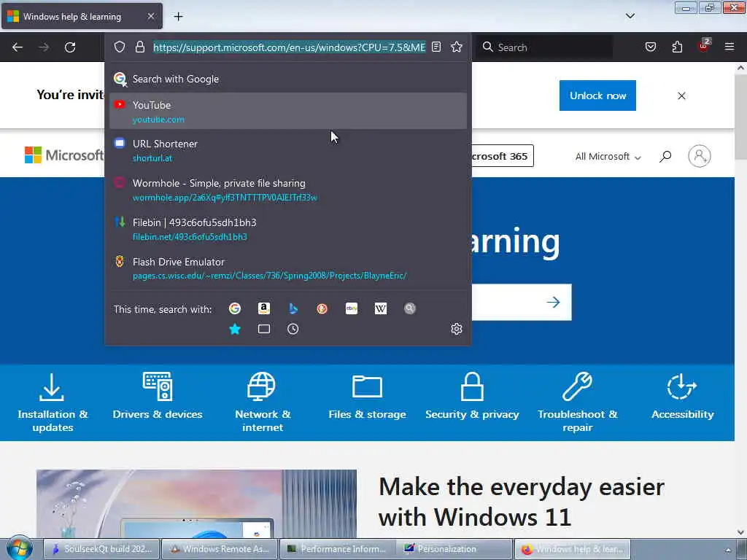Click the page vertical scrollbar thumb
747x560 pixels.
pos(741,117)
